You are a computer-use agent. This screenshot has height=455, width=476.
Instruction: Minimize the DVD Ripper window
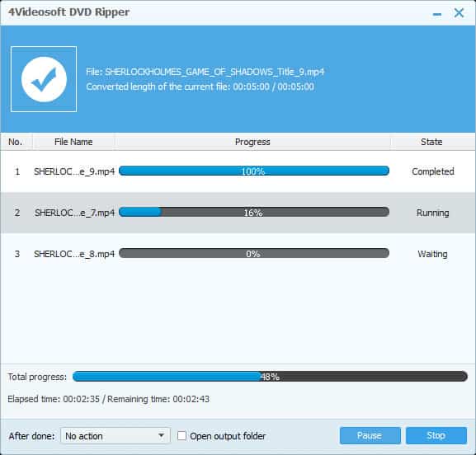pos(437,14)
